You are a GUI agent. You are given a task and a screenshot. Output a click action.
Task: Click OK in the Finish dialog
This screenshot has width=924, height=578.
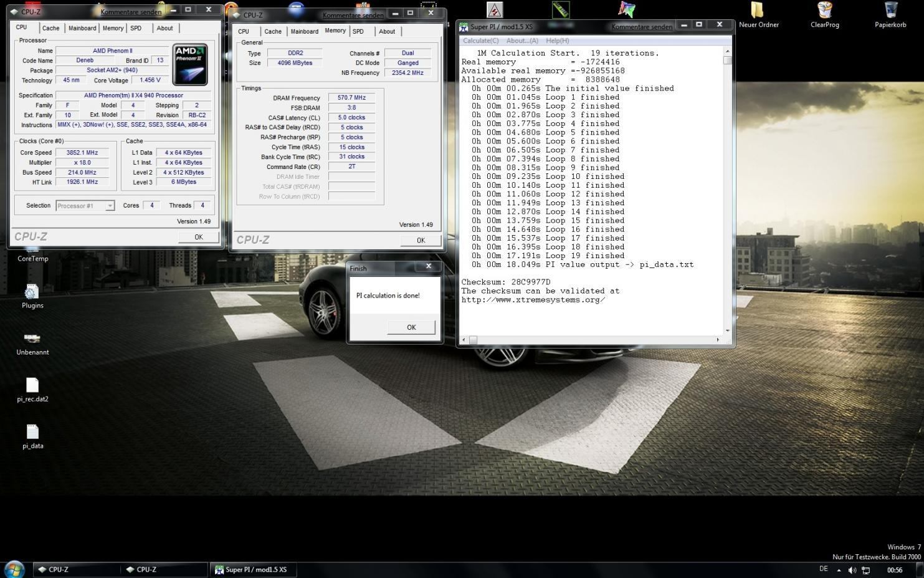coord(411,327)
